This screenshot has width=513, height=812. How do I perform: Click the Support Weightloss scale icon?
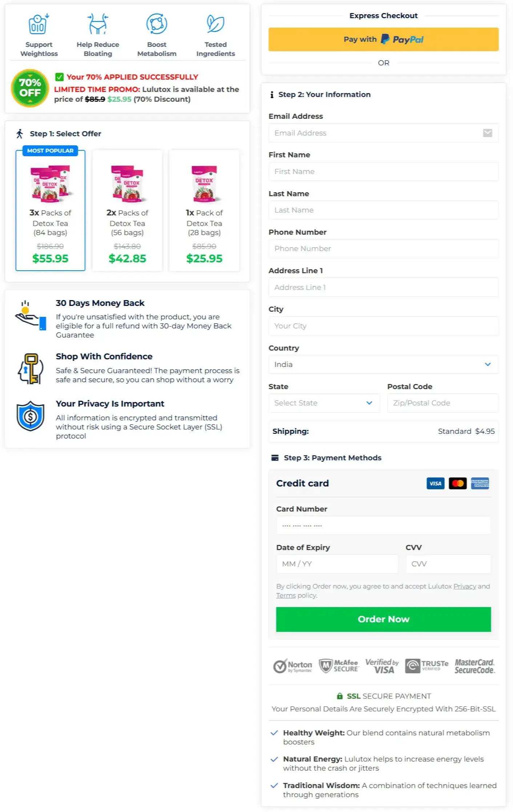(39, 24)
